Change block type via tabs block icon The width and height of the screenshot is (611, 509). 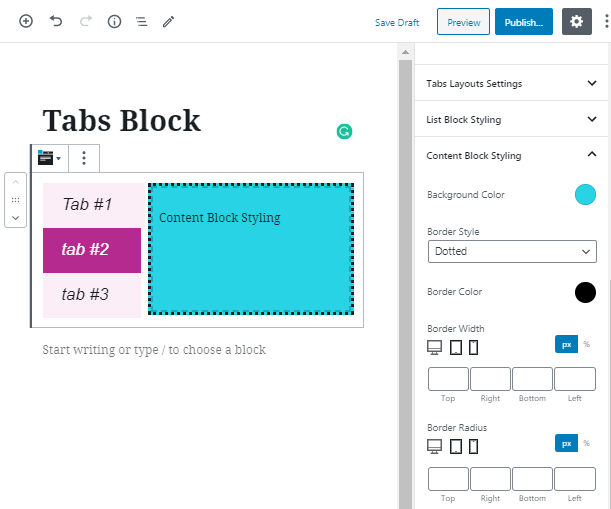49,158
